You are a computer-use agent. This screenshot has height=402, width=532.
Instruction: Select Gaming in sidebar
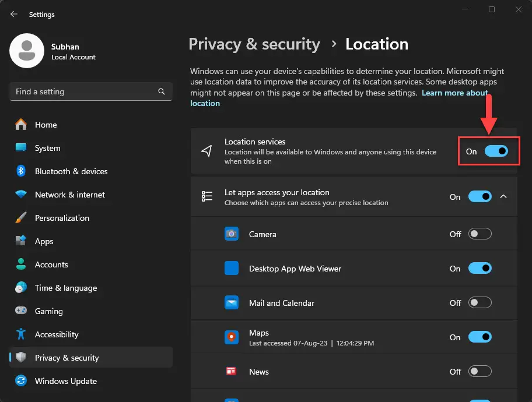[x=91, y=311]
